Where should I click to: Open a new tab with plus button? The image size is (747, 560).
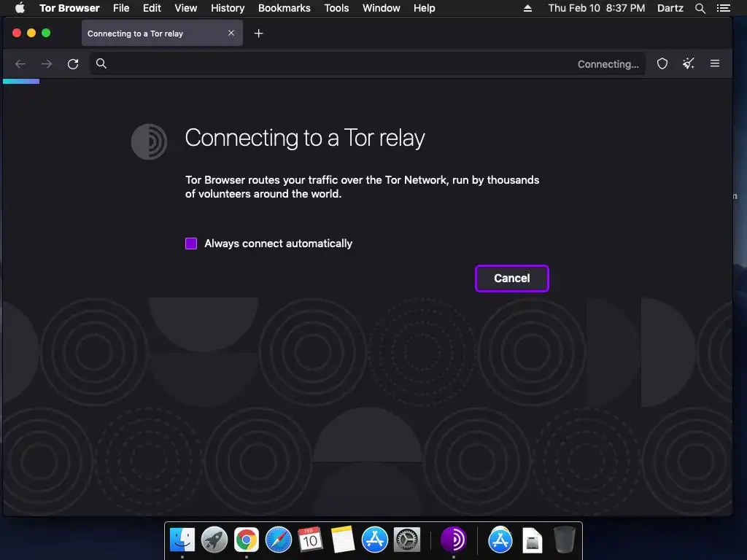click(x=258, y=34)
